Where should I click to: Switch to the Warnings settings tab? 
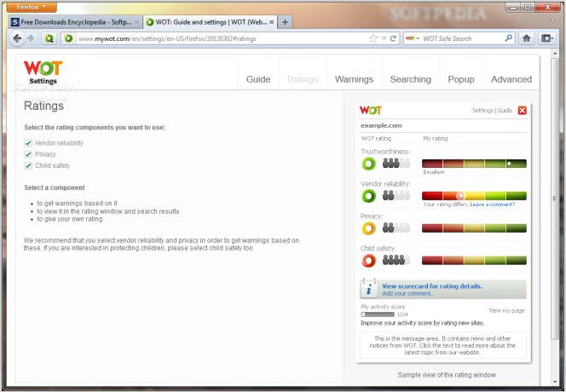[354, 79]
